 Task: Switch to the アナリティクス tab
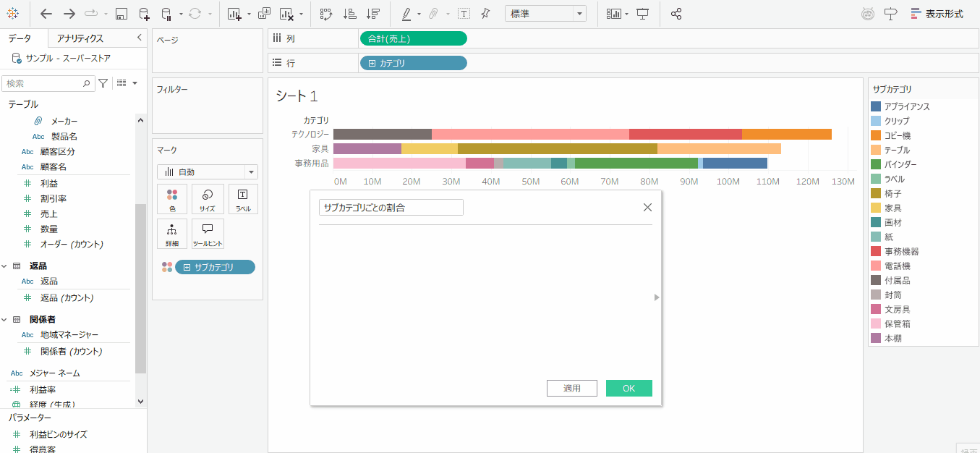click(x=80, y=38)
